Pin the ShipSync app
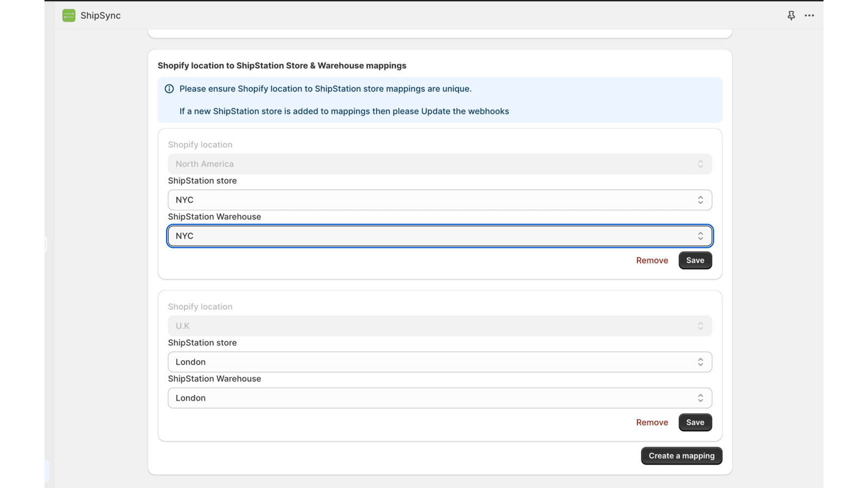This screenshot has height=488, width=868. [791, 16]
